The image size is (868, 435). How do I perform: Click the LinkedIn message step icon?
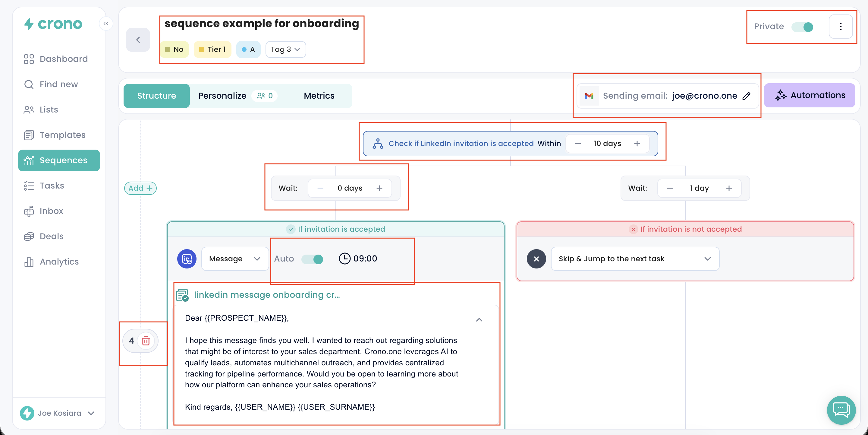(x=187, y=259)
